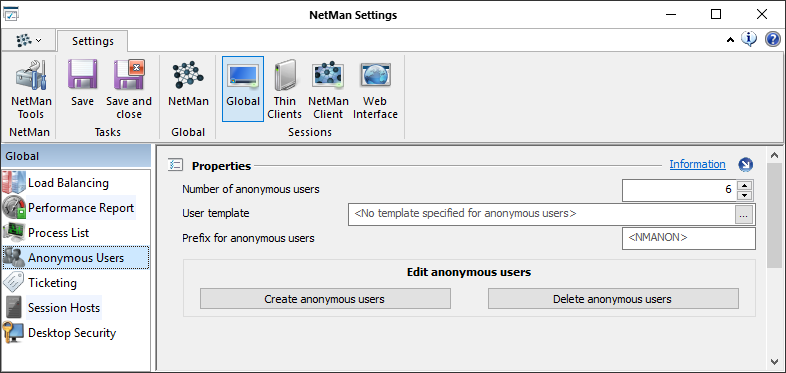Viewport: 786px width, 373px height.
Task: Click the Desktop Security key icon
Action: pyautogui.click(x=13, y=333)
